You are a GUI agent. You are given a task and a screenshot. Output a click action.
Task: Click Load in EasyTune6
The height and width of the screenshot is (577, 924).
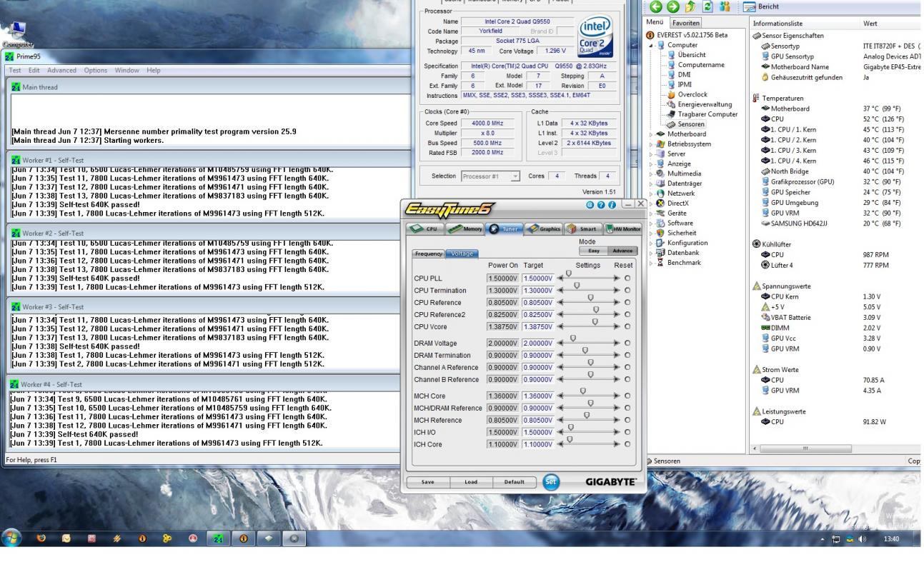[x=471, y=482]
